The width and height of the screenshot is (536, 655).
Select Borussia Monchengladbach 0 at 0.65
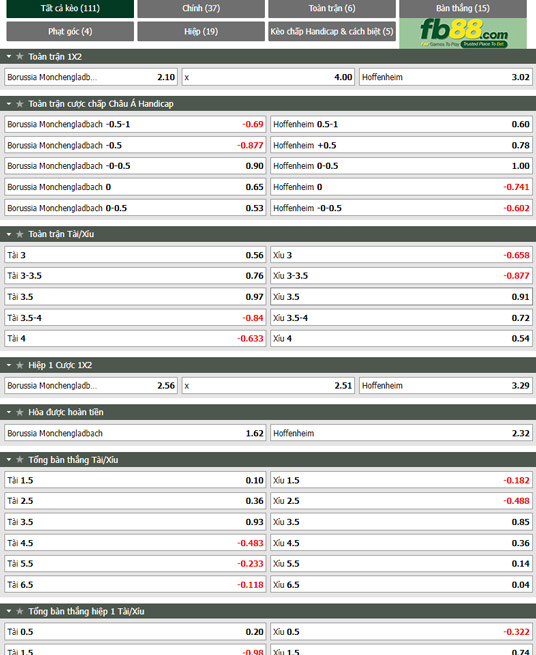point(135,187)
